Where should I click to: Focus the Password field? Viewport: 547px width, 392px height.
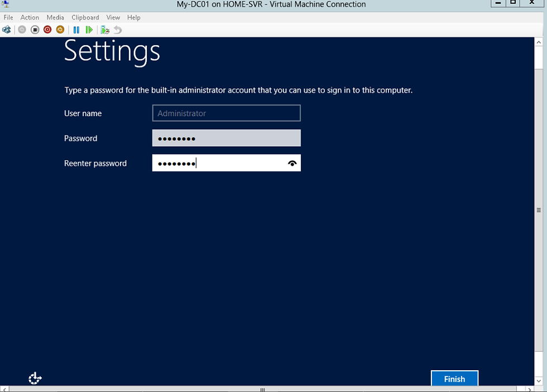(227, 138)
